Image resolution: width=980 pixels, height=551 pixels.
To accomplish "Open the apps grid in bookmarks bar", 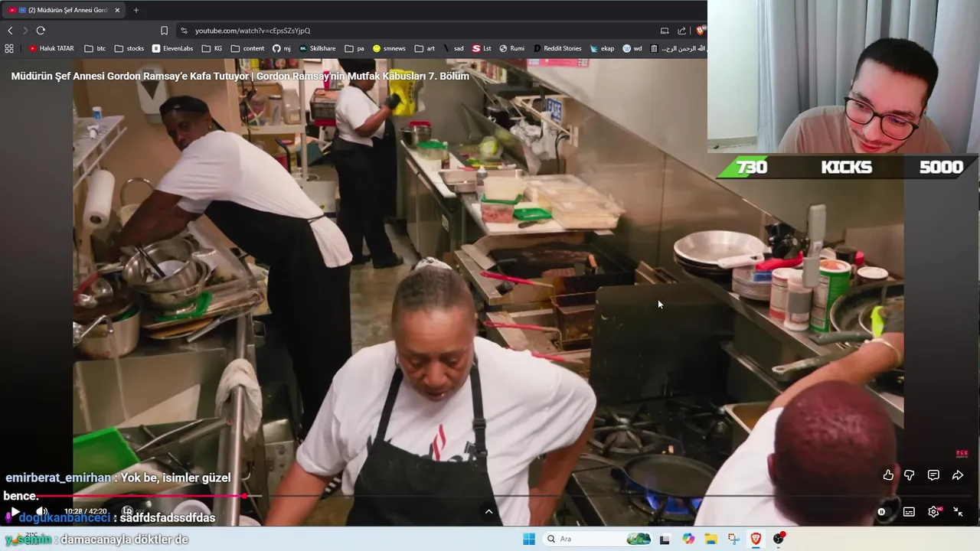I will 9,48.
